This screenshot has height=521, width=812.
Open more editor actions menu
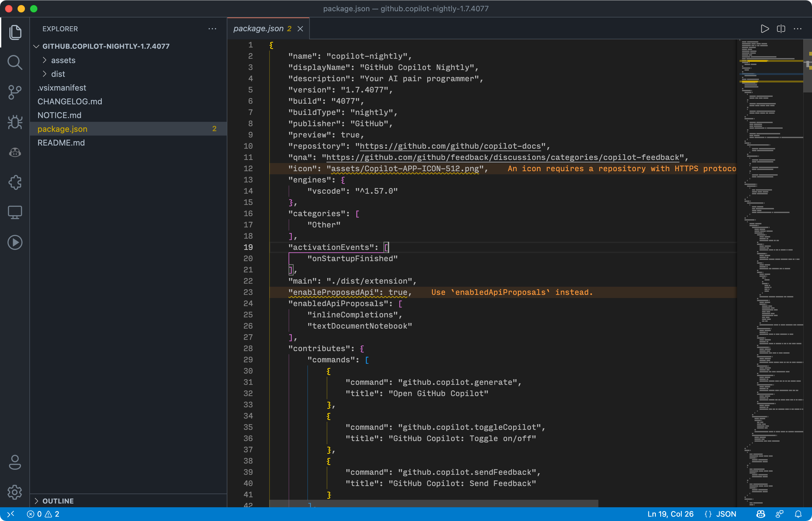click(797, 28)
